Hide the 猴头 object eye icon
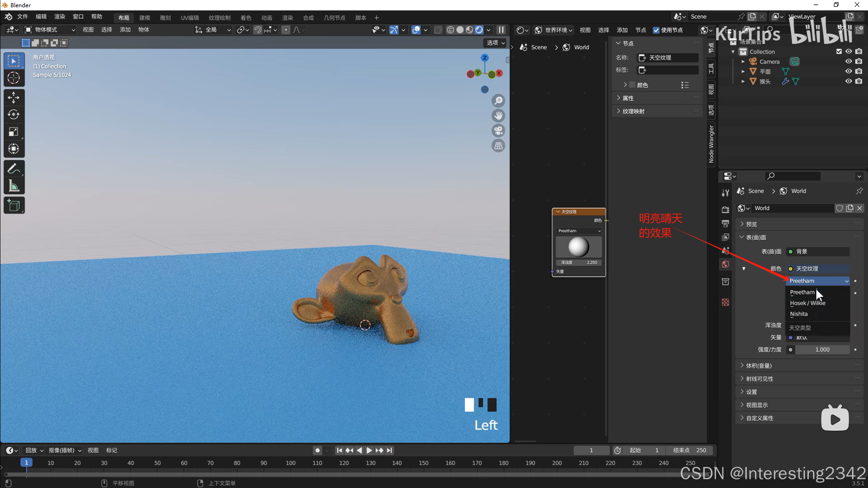 [848, 81]
